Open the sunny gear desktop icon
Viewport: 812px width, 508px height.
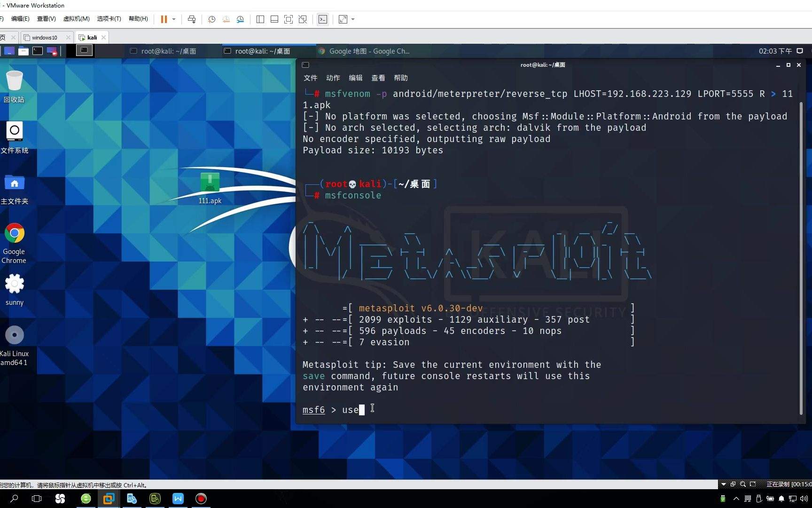click(x=14, y=290)
